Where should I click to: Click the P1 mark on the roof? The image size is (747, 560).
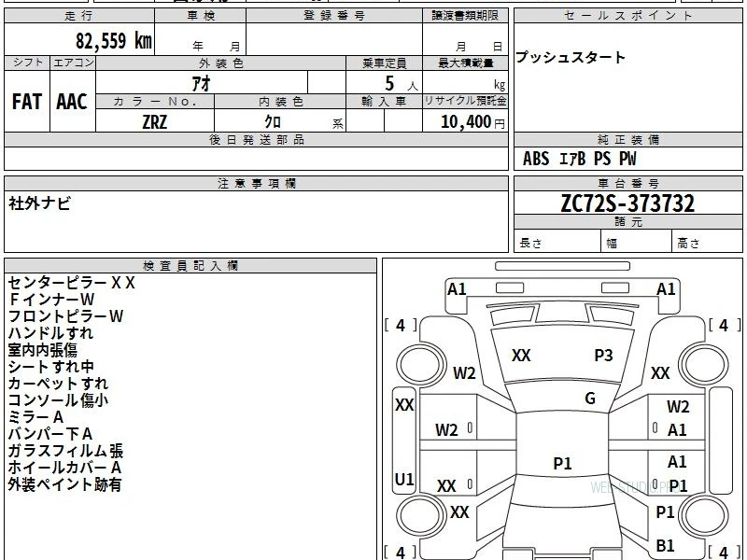point(562,463)
